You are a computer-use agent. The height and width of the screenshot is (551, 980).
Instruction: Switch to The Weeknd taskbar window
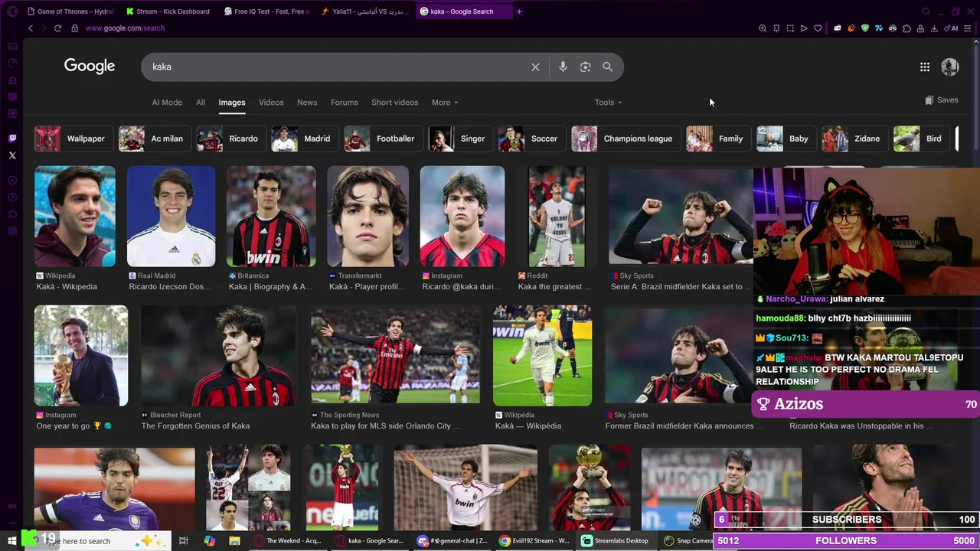(x=288, y=540)
